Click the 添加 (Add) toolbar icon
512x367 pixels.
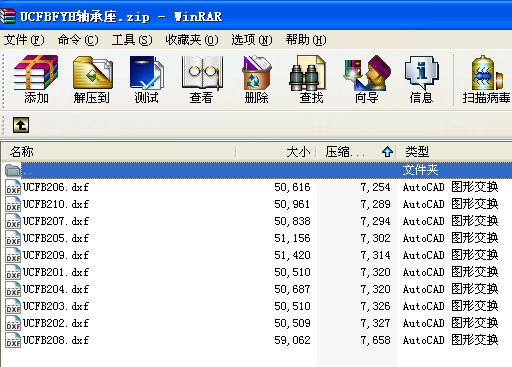(x=36, y=79)
